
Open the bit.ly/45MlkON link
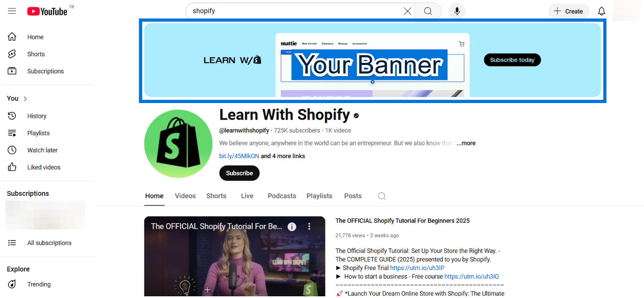[x=239, y=156]
